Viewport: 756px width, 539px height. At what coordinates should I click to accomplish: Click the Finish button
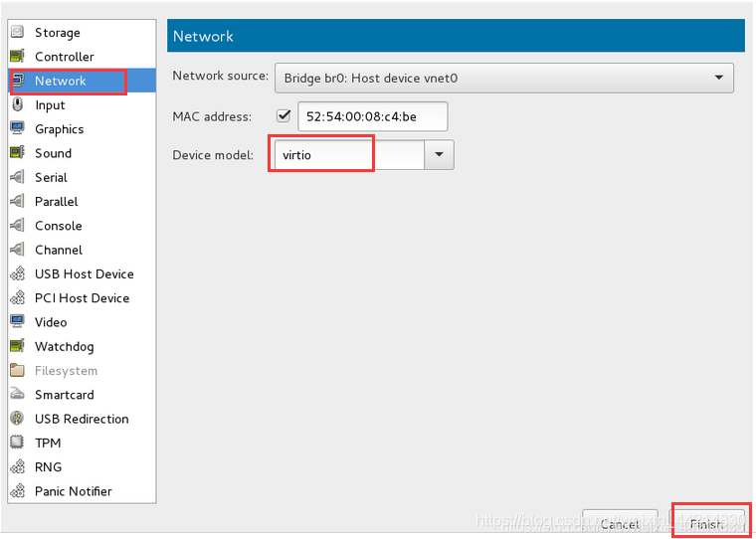click(x=706, y=523)
